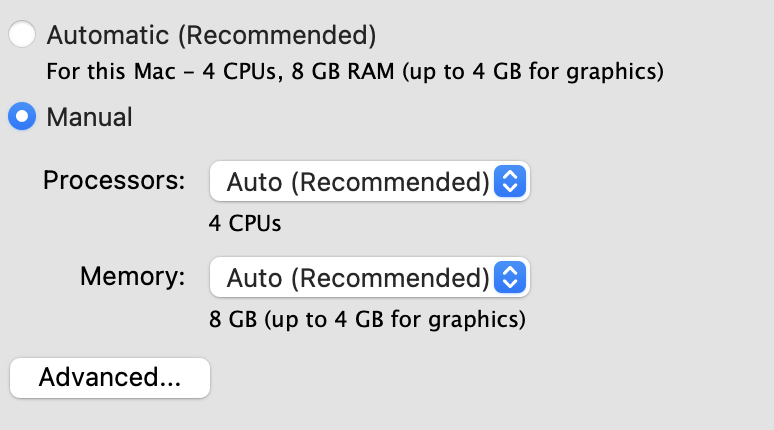The height and width of the screenshot is (430, 774).
Task: Click the "Memory:" field label
Action: (x=133, y=276)
